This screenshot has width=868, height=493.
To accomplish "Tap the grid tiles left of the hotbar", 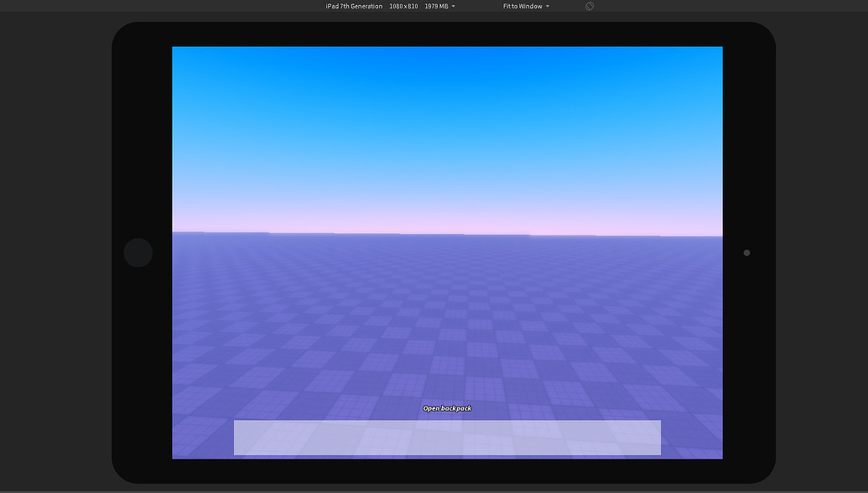I will (x=201, y=437).
